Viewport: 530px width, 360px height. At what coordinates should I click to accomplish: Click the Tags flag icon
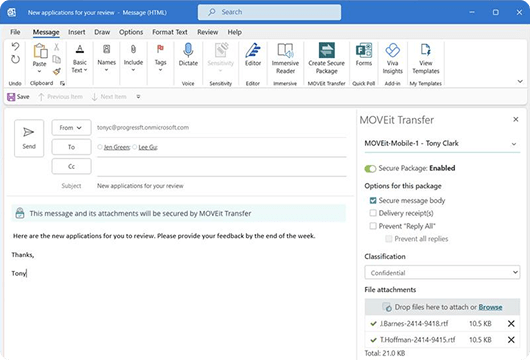160,49
